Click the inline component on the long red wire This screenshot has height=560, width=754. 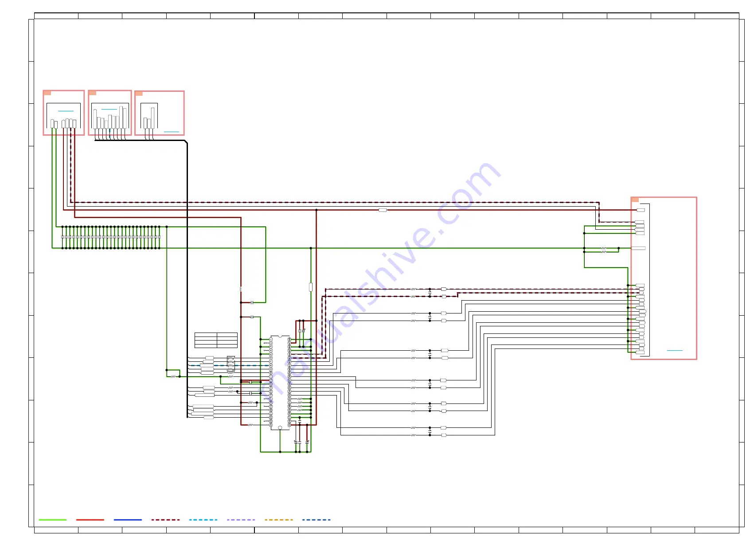point(383,210)
